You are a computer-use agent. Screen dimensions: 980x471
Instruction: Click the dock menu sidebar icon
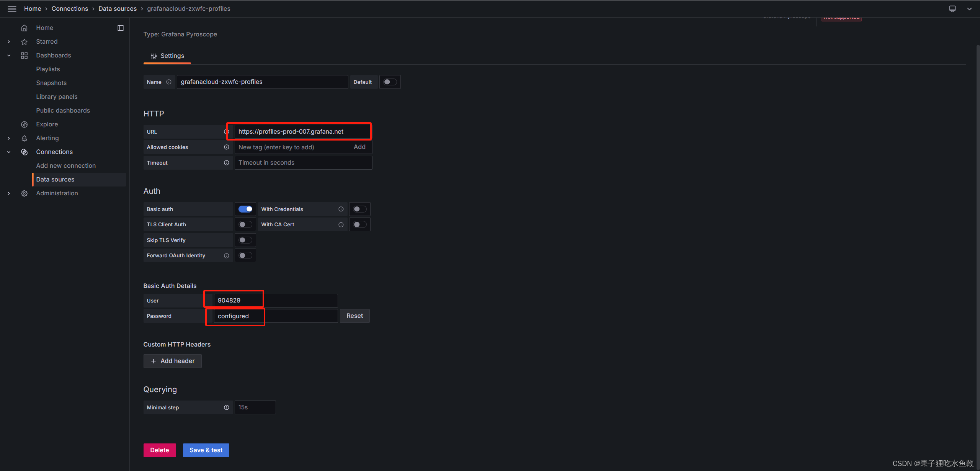coord(120,28)
